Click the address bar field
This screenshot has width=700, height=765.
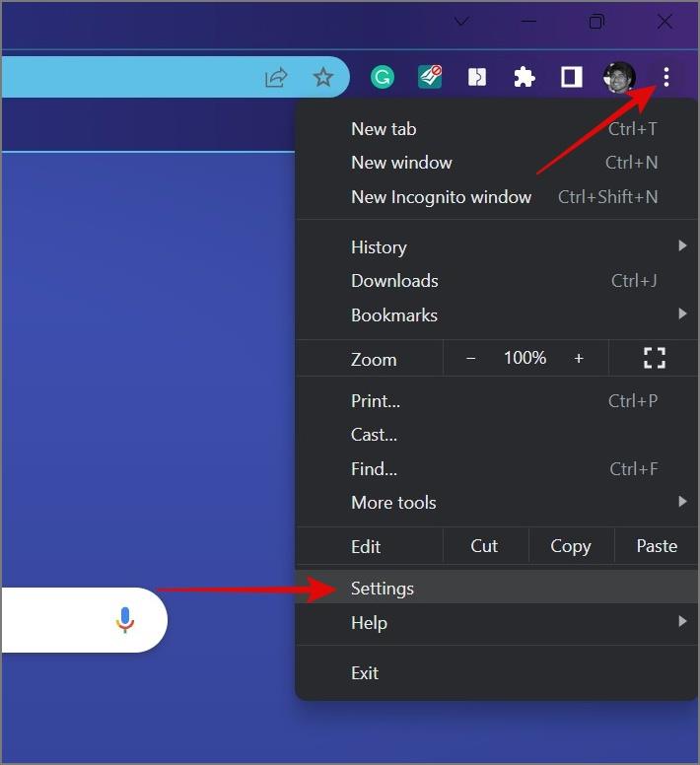tap(175, 77)
